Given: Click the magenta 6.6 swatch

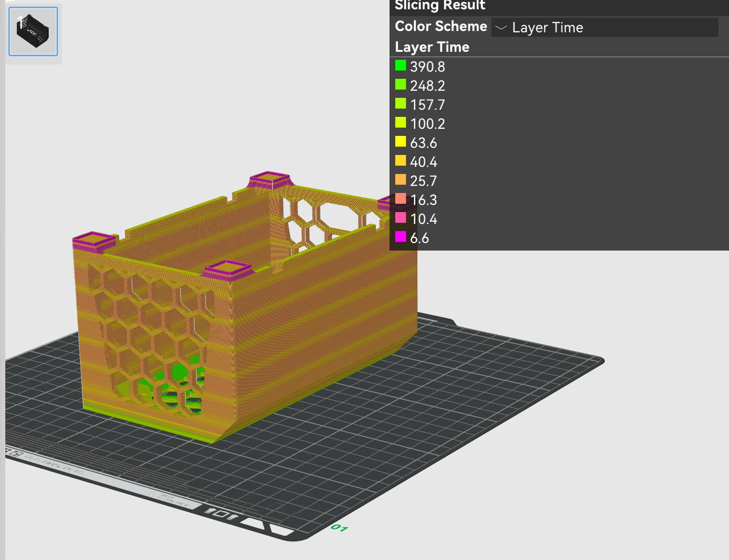Looking at the screenshot, I should click(x=401, y=237).
